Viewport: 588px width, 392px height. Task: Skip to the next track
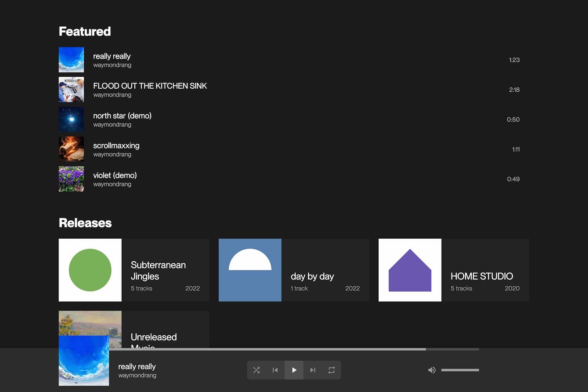click(x=313, y=370)
